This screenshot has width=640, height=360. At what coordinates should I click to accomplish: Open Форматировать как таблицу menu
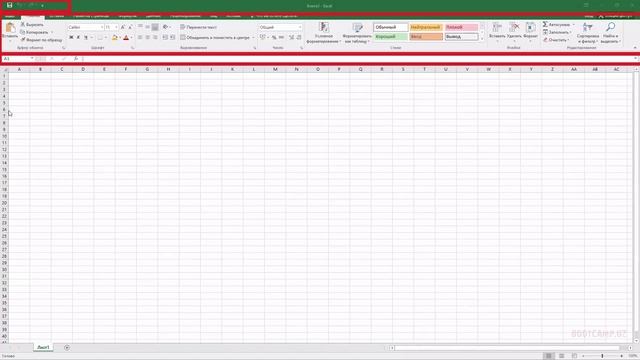click(x=357, y=33)
